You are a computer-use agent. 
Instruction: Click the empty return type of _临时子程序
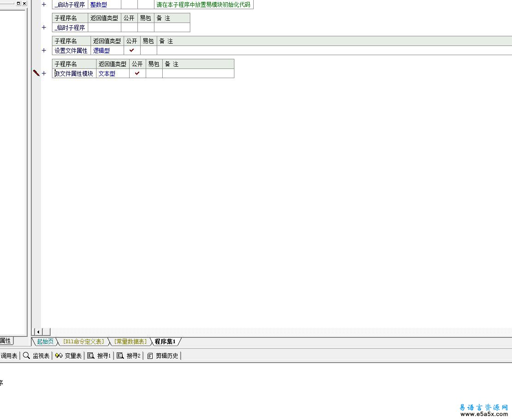pos(104,28)
